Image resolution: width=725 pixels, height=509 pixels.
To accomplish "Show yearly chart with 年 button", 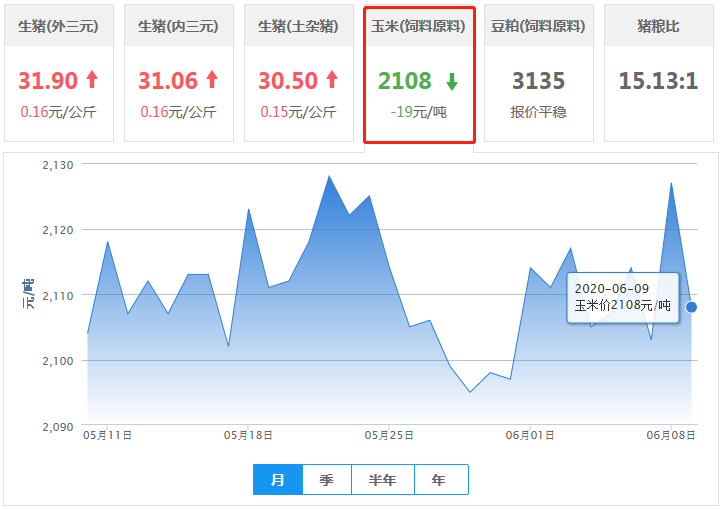I will coord(440,480).
